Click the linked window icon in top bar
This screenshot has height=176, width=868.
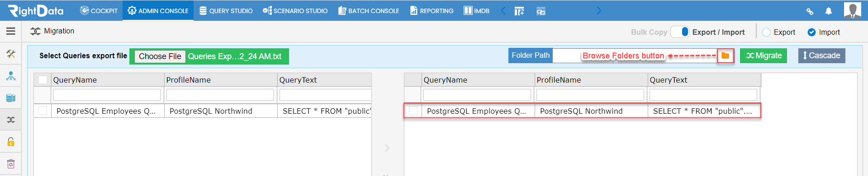[541, 11]
